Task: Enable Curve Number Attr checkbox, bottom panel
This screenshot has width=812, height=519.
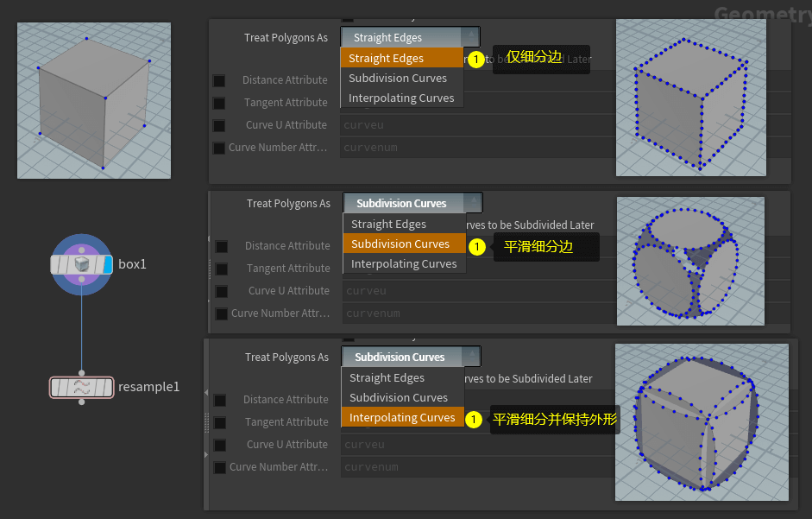Action: [220, 467]
